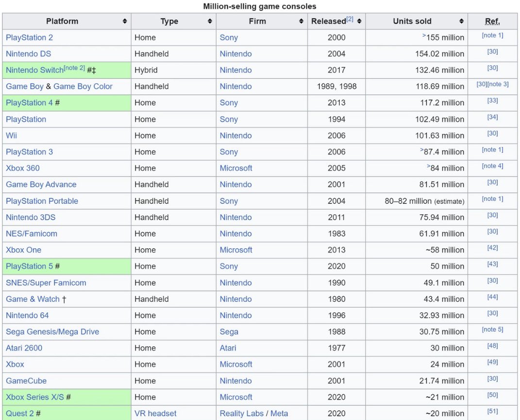Open reference [43] for PlayStation 5
520x420 pixels.
(x=492, y=264)
